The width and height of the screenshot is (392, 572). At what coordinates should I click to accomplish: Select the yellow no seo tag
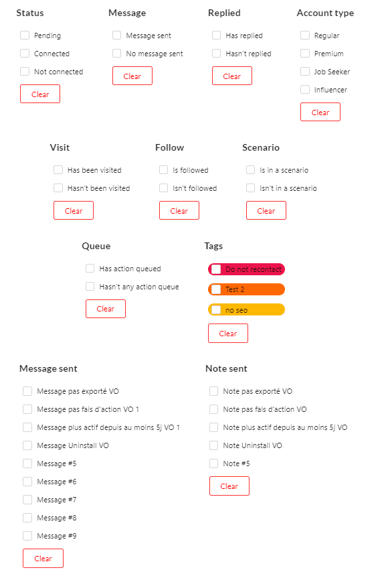(x=246, y=309)
